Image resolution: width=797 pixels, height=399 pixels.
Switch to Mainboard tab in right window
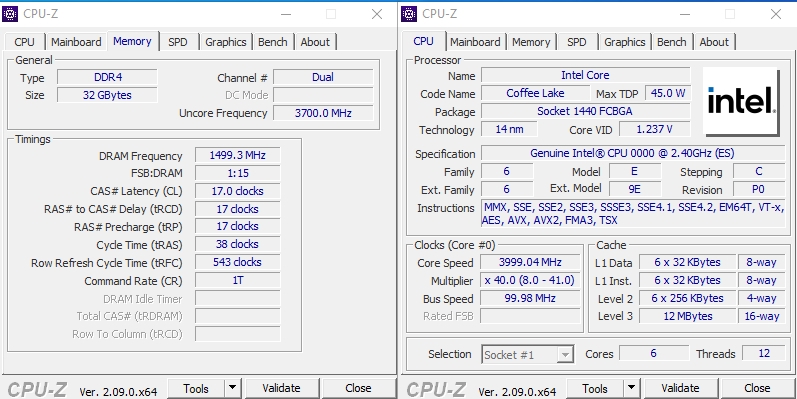click(x=475, y=42)
